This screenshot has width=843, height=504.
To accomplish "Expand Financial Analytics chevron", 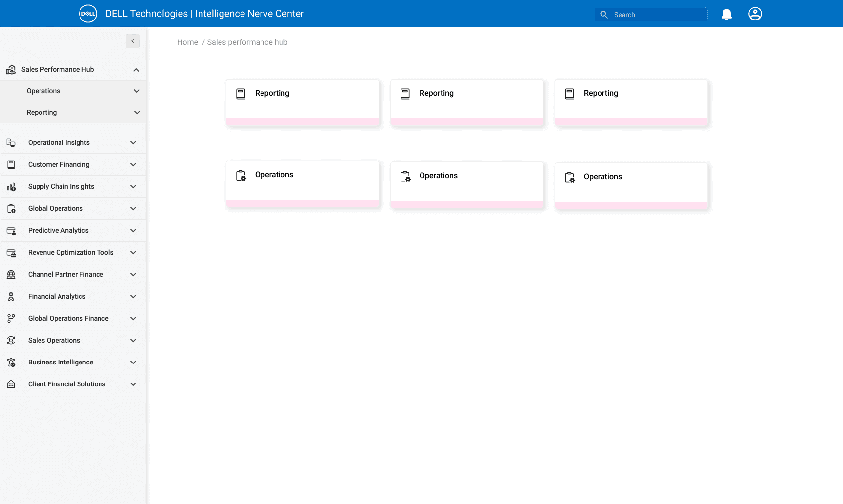I will [x=133, y=296].
